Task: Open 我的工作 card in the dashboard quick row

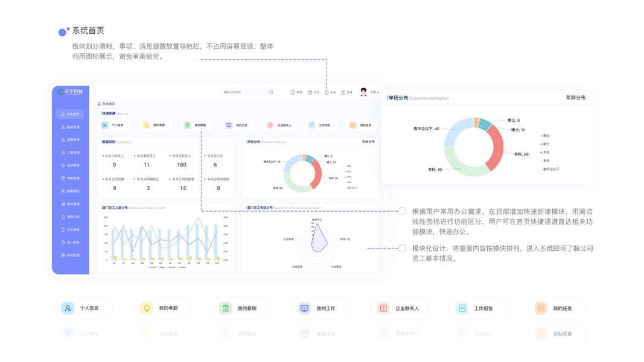Action: pyautogui.click(x=238, y=125)
